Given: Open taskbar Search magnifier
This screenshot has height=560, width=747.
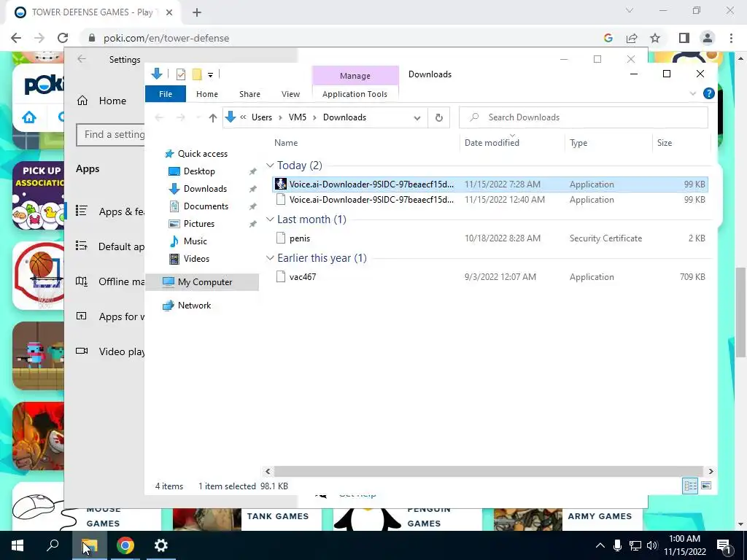Looking at the screenshot, I should (x=53, y=545).
